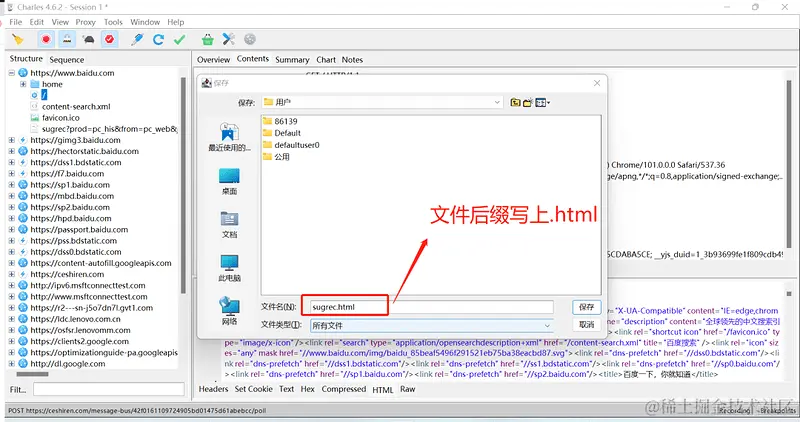The height and width of the screenshot is (422, 800).
Task: Expand the home folder node
Action: (x=23, y=84)
